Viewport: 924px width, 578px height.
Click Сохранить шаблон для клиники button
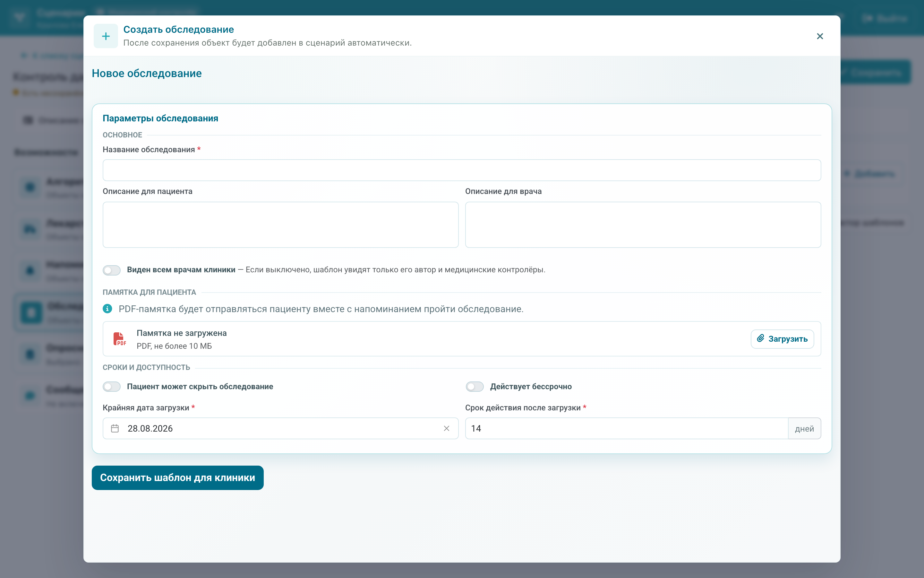click(177, 478)
